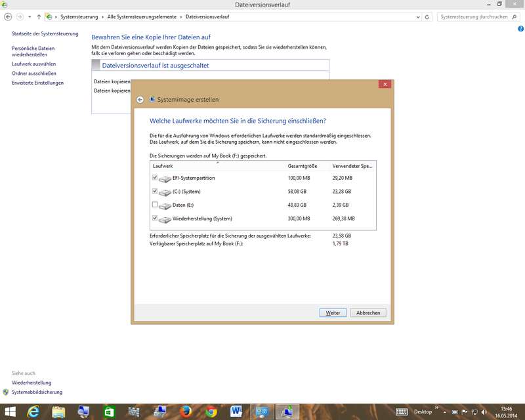Open Laufwerk auswählen link
The height and width of the screenshot is (420, 525).
(34, 64)
